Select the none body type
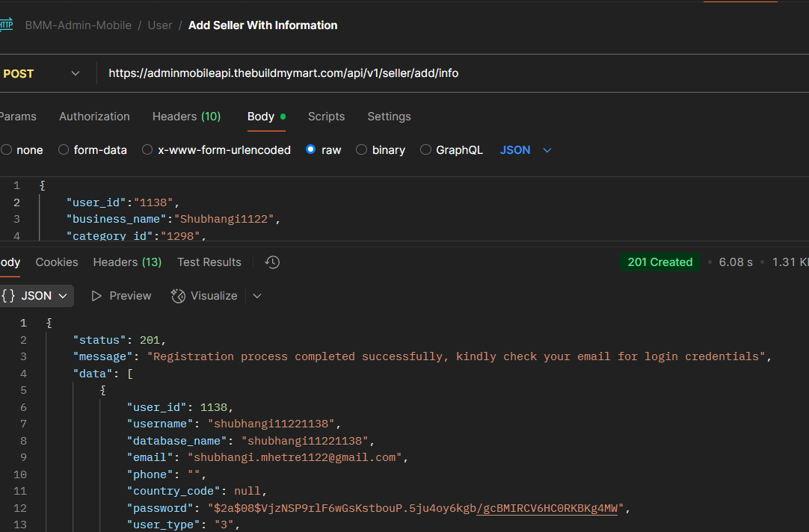 (22, 150)
